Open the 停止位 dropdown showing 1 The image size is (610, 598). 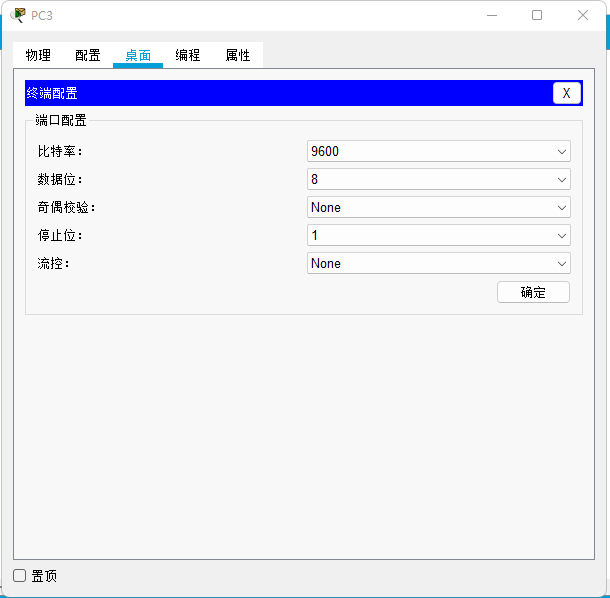point(438,235)
